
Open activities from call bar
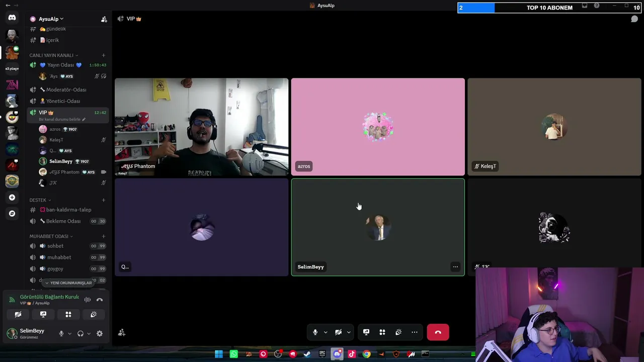[382, 332]
